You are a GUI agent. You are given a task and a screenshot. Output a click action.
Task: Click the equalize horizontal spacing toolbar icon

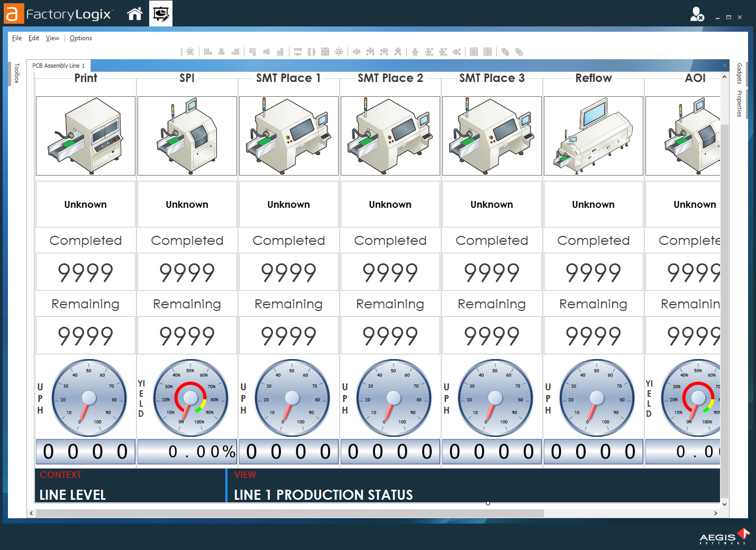coord(356,51)
